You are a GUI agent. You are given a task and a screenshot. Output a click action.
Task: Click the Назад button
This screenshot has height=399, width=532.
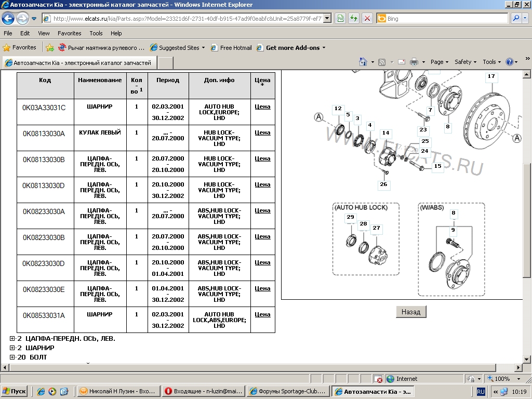[x=411, y=312]
